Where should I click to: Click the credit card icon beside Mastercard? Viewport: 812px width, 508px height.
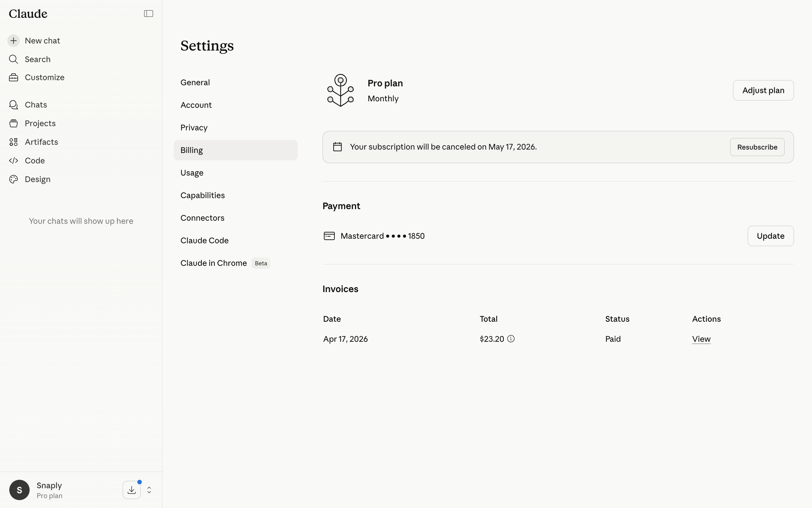click(329, 236)
